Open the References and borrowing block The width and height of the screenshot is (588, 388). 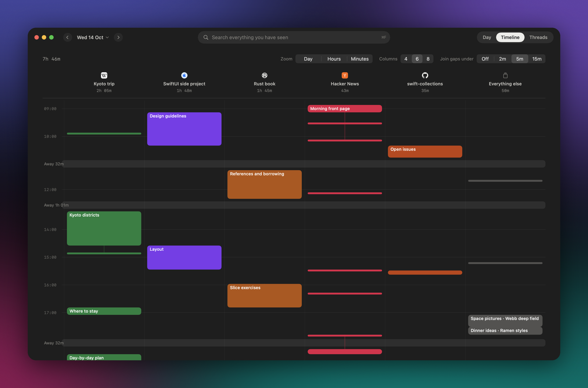click(265, 184)
